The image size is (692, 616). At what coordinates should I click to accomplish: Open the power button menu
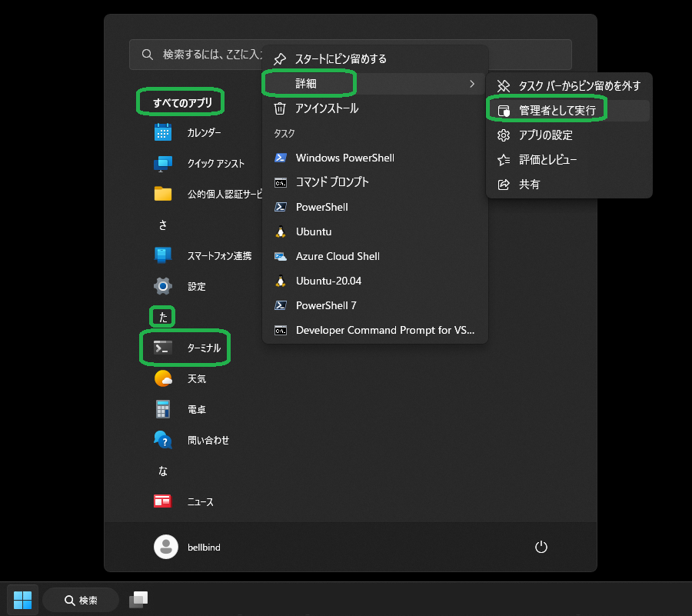tap(541, 547)
